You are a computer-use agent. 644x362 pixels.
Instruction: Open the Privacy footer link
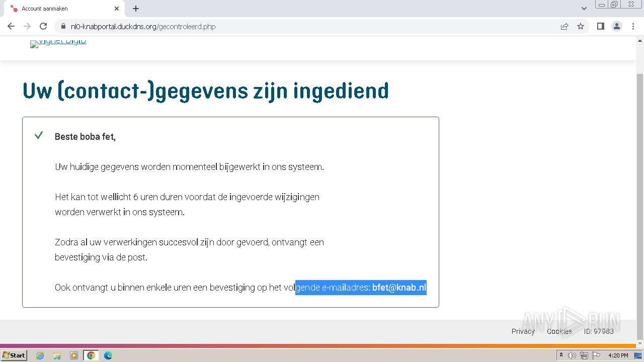(523, 331)
